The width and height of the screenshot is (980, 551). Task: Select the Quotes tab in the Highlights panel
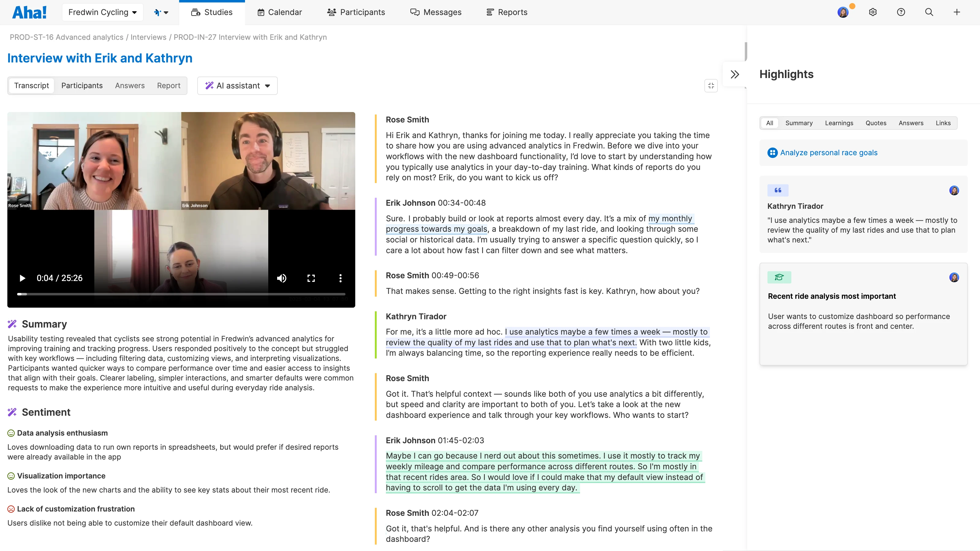click(876, 123)
